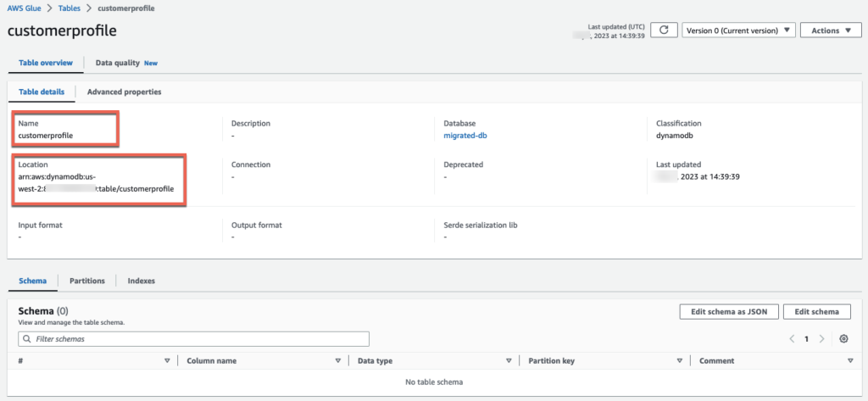Select the dynamodb classification value
Image resolution: width=868 pixels, height=401 pixels.
point(674,135)
